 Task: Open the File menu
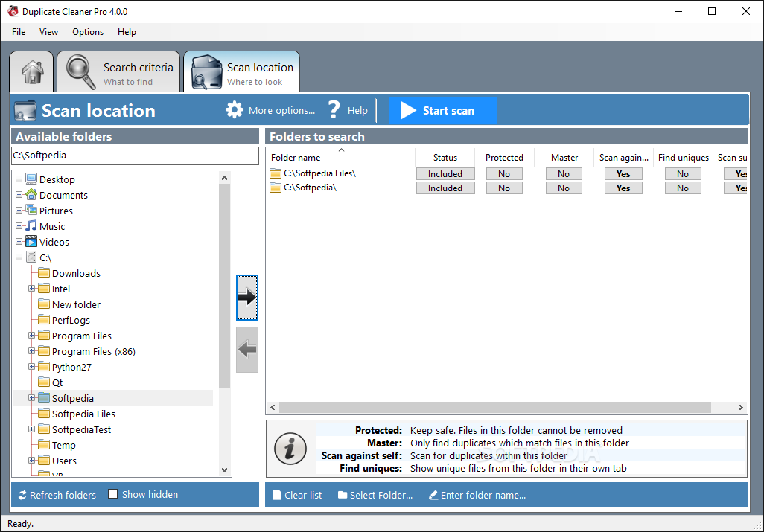[19, 32]
